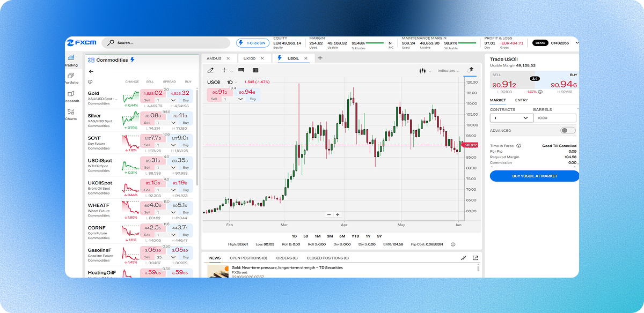
Task: Open the chart type candlestick icon
Action: (423, 71)
